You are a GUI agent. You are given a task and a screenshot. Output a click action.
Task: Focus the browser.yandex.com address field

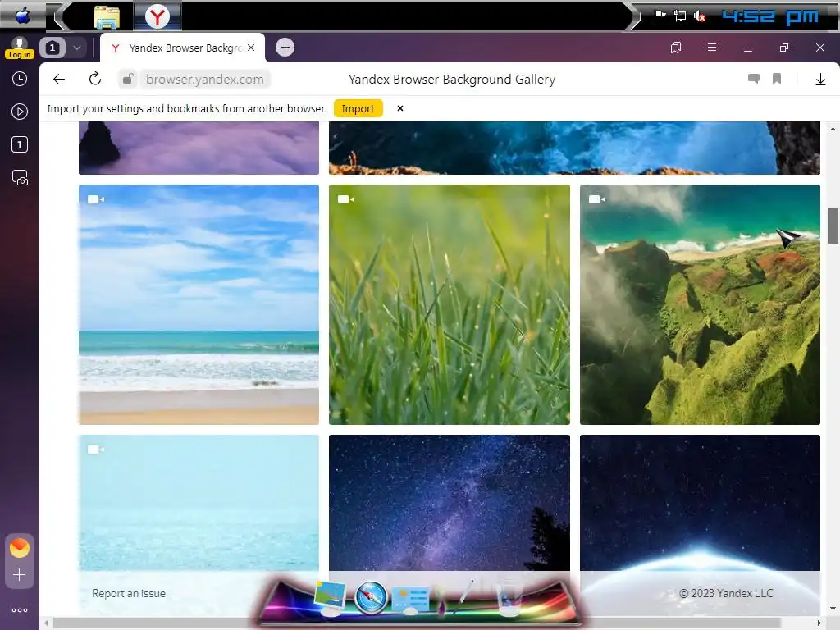coord(204,80)
